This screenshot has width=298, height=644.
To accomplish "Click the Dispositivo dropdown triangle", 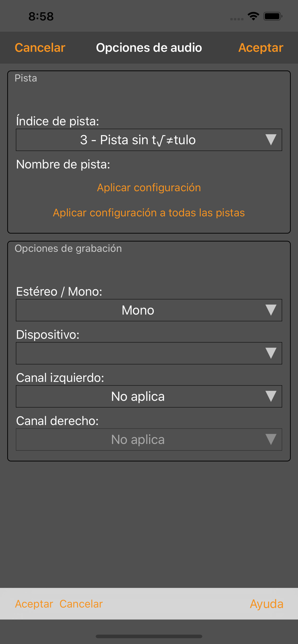I will coord(271,353).
